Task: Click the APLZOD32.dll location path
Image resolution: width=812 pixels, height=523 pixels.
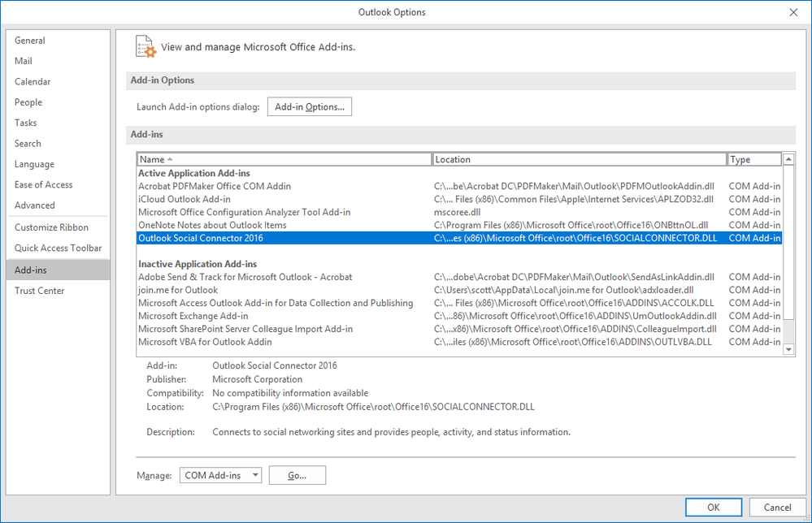Action: point(574,199)
